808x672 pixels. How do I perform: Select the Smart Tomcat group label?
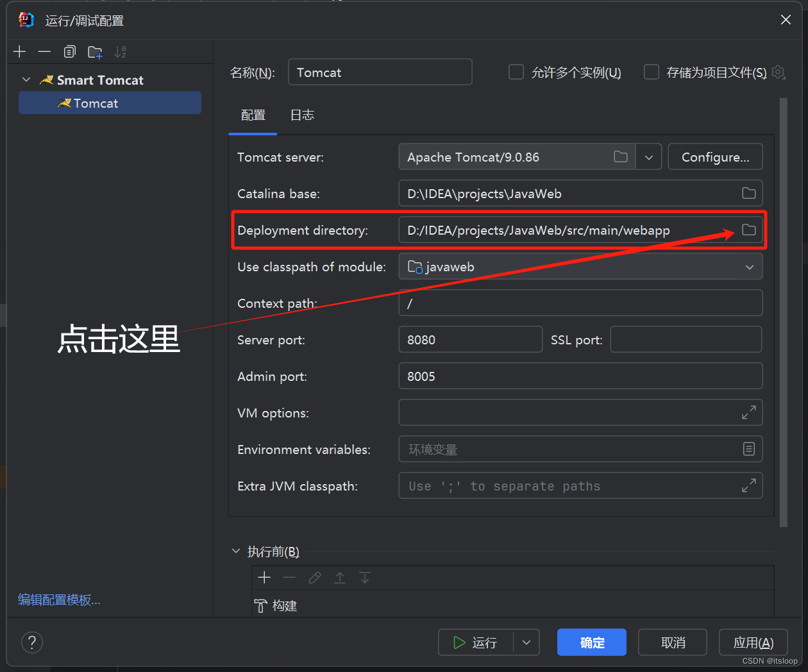click(100, 80)
